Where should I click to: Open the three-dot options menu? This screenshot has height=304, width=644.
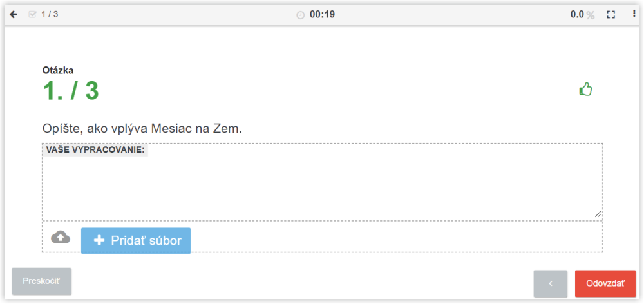click(x=634, y=14)
